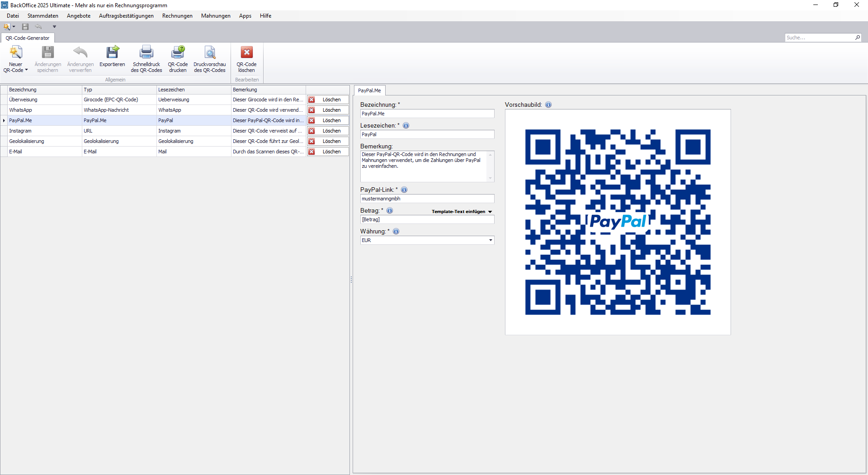Click the info icon next to Währung

pyautogui.click(x=396, y=231)
